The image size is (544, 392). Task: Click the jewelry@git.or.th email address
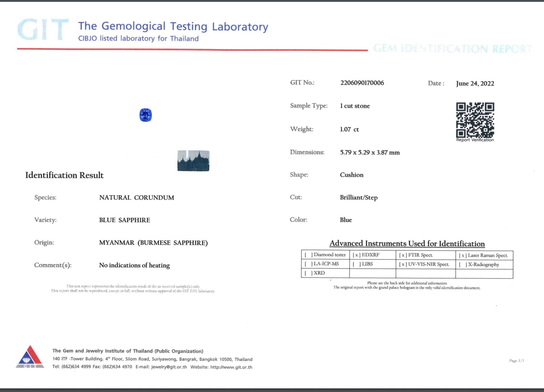[x=169, y=367]
